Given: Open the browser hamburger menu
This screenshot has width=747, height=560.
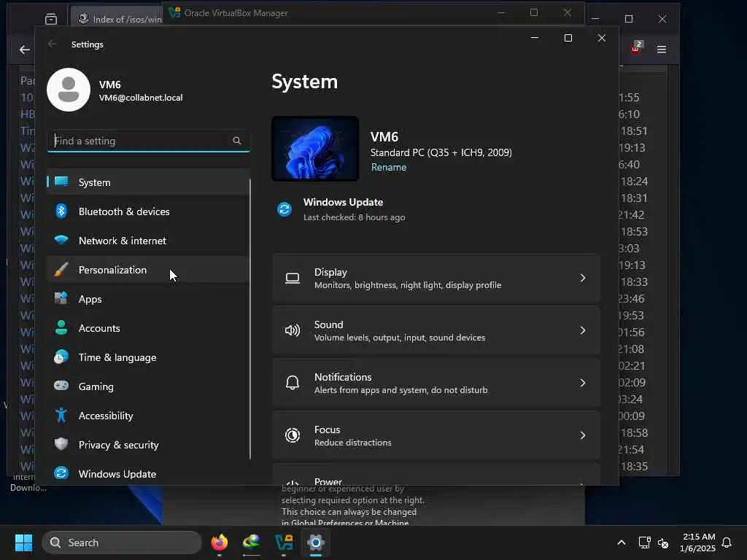Looking at the screenshot, I should 661,49.
